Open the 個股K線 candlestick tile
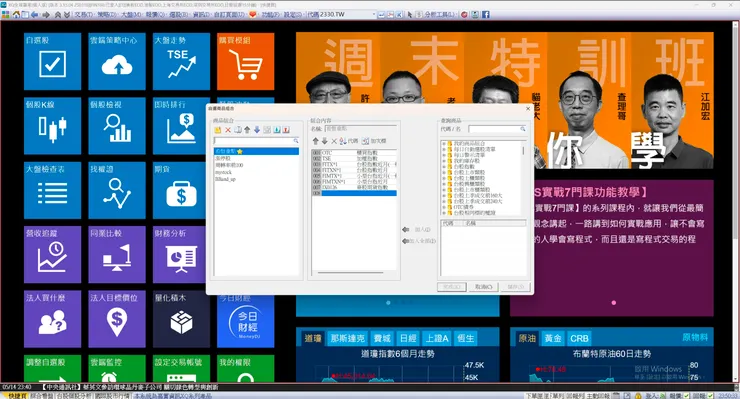Viewport: 740px width, 399px height. (x=52, y=126)
